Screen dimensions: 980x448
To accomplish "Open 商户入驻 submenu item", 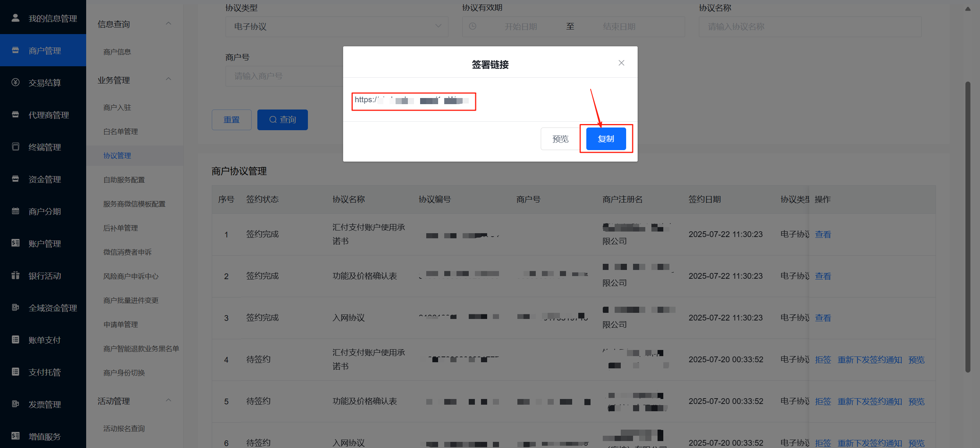I will coord(117,108).
